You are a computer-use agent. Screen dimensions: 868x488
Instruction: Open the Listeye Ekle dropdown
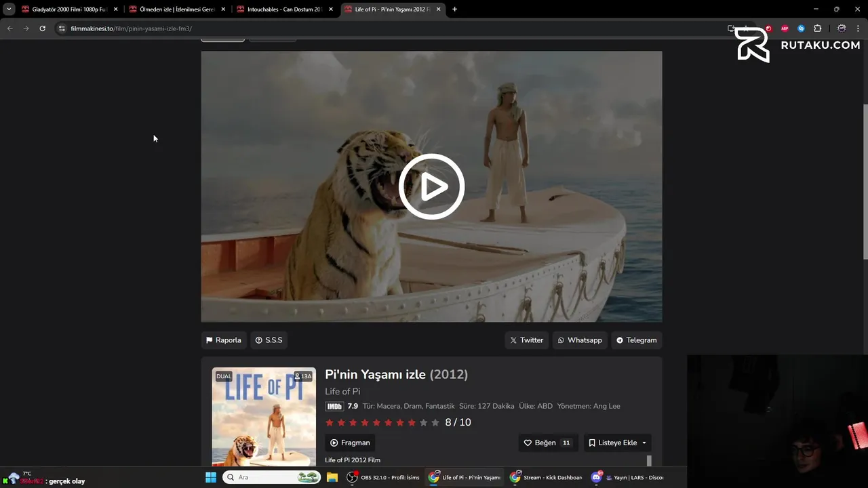(x=617, y=443)
